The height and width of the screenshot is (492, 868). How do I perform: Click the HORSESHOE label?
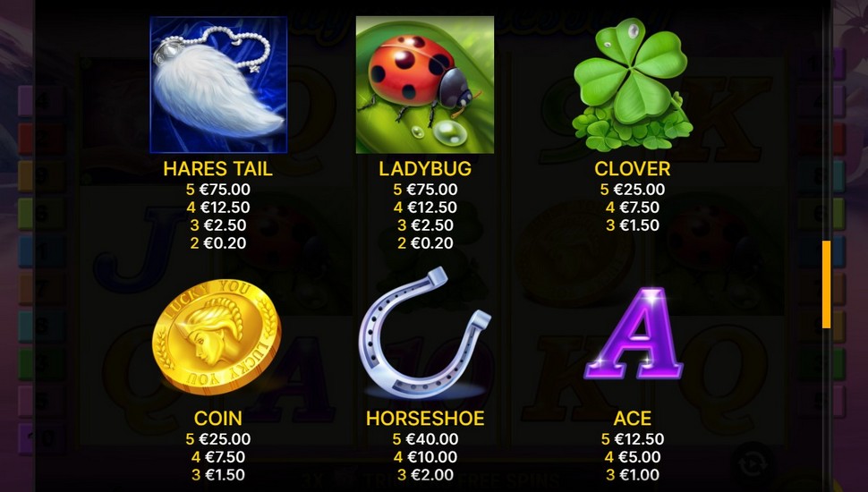click(425, 418)
